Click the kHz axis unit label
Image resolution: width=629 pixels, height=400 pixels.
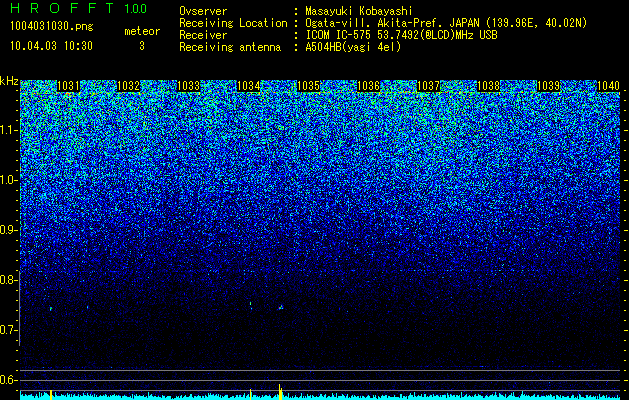9,81
